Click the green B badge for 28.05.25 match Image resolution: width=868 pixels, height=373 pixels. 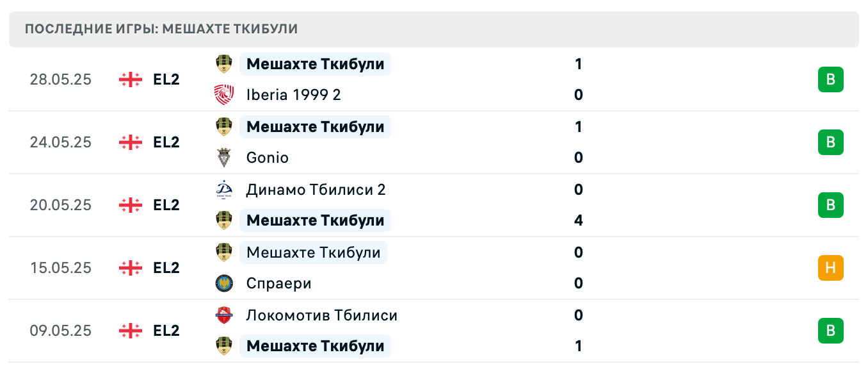(x=830, y=79)
